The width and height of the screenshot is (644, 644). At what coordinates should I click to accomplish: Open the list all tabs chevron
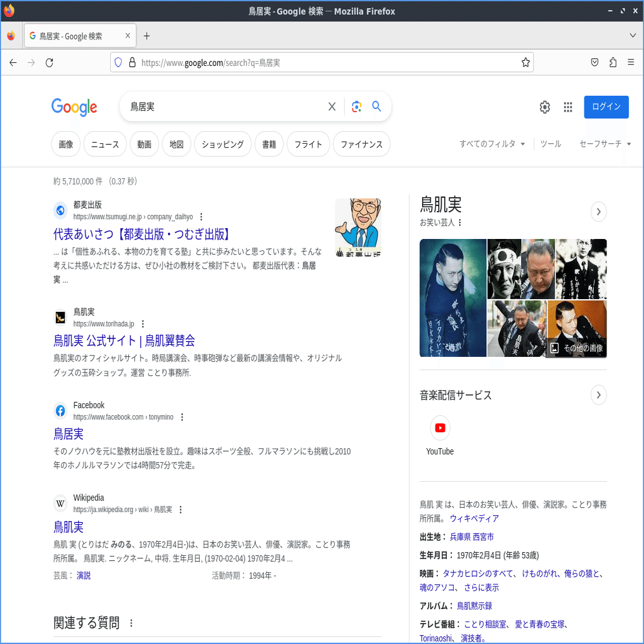tap(633, 35)
